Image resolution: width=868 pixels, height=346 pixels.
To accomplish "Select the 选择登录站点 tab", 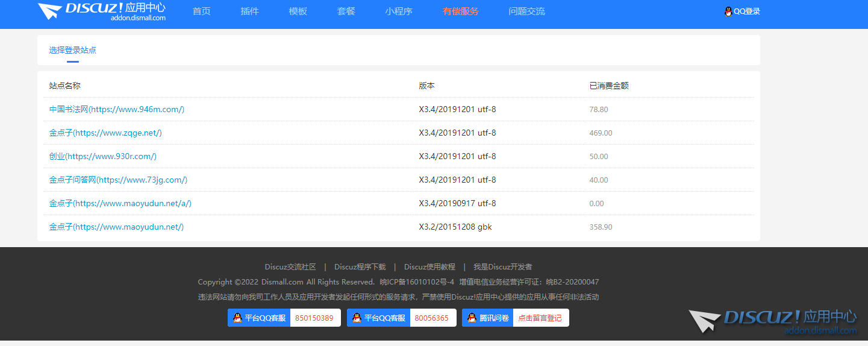I will pos(73,50).
